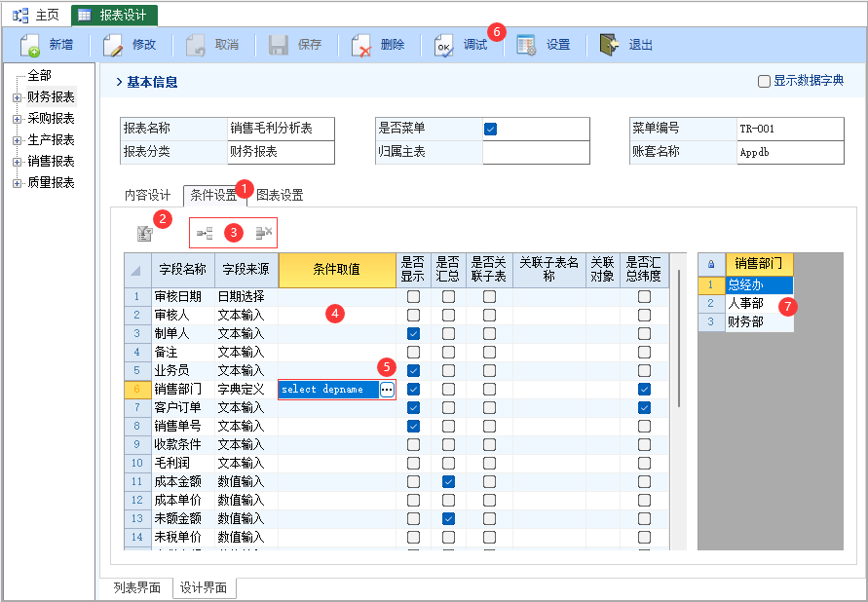Click the 收款条件 field name cell

(x=183, y=444)
